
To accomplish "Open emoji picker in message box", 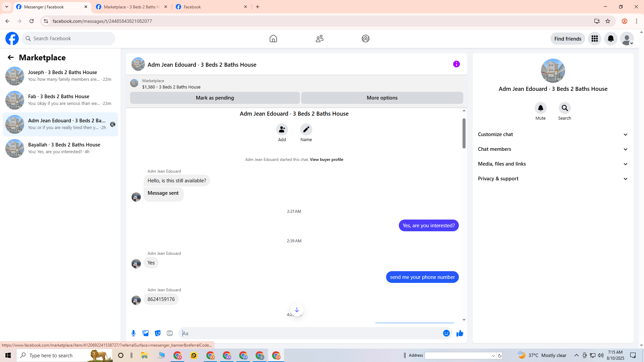I will [446, 333].
